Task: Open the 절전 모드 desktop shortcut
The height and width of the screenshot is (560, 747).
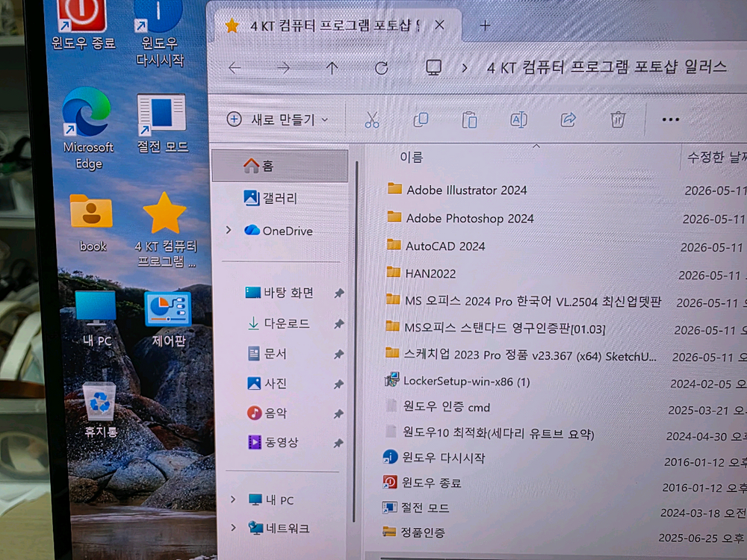Action: coord(162,123)
